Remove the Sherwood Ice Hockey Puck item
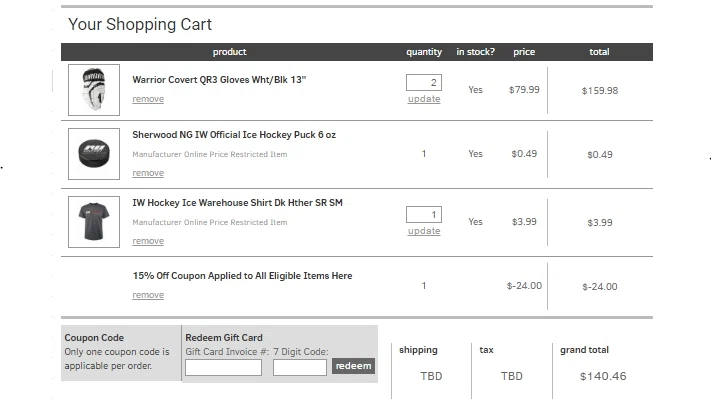Viewport: 711px width, 403px height. [148, 173]
